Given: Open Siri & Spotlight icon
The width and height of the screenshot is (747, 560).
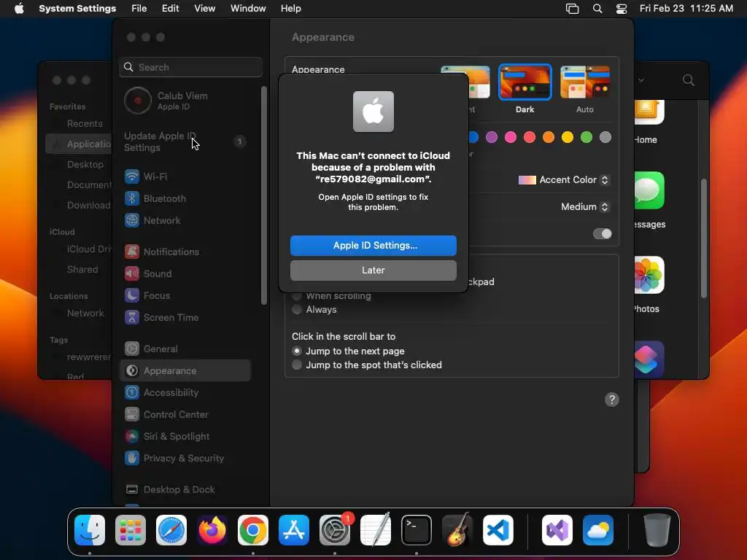Looking at the screenshot, I should (x=132, y=437).
